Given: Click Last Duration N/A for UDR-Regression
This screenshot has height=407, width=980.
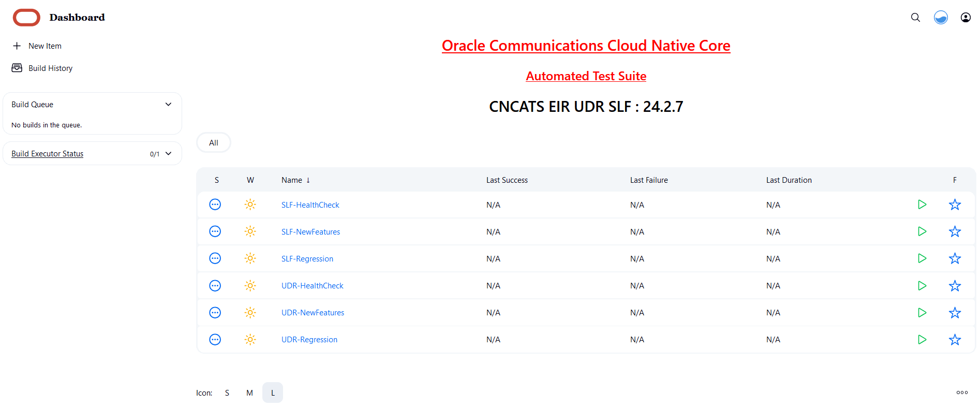Looking at the screenshot, I should (773, 340).
